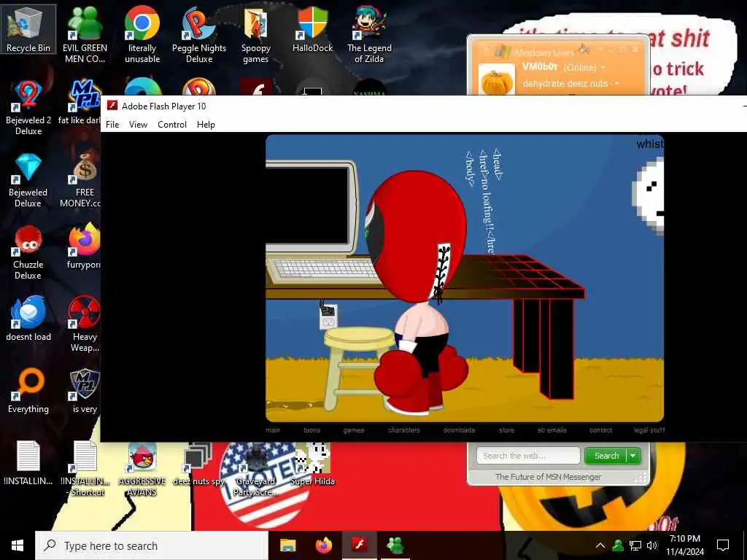Open the green Messenger taskbar icon
Screen dimensions: 747x560
click(x=395, y=545)
